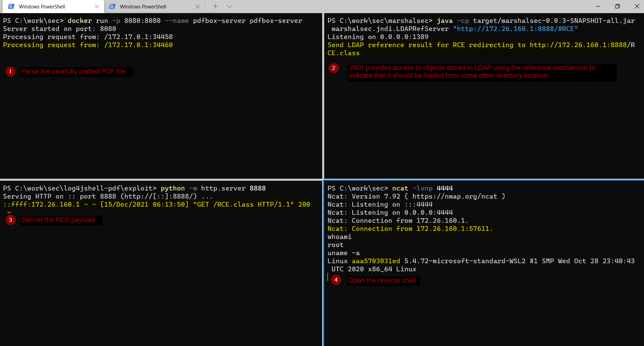The image size is (644, 346).
Task: Click highlighted request line ending 34460
Action: [x=88, y=45]
